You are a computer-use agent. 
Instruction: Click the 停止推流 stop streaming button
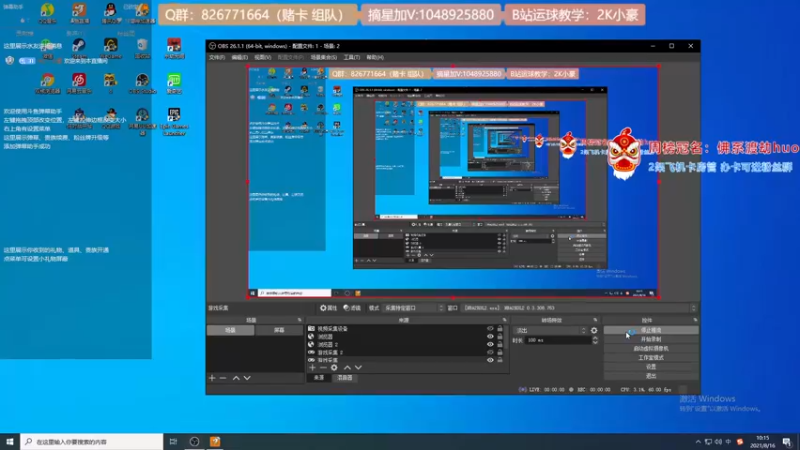click(651, 331)
